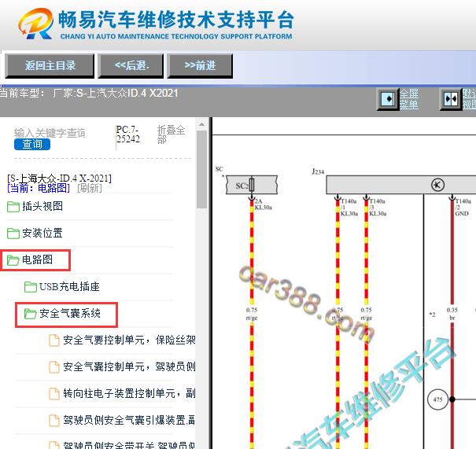Click the T140a /3 KL30a pin label

point(378,208)
